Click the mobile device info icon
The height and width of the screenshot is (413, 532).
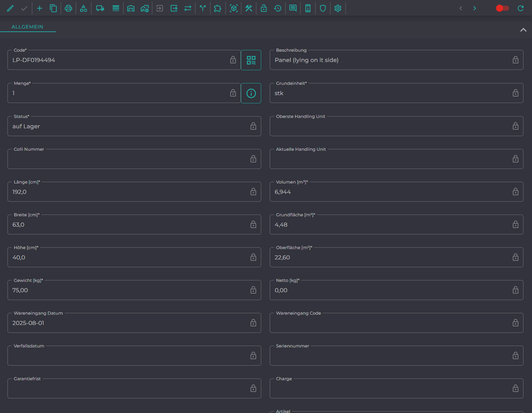click(308, 8)
